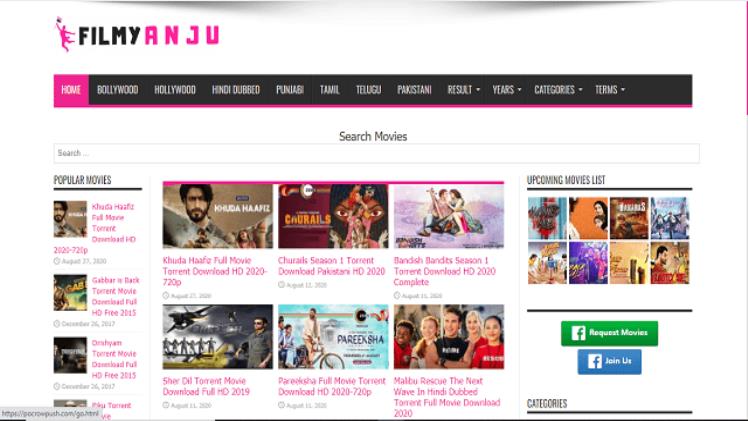Open Sher Dil Torrent Movie link
The image size is (748, 421).
click(206, 386)
